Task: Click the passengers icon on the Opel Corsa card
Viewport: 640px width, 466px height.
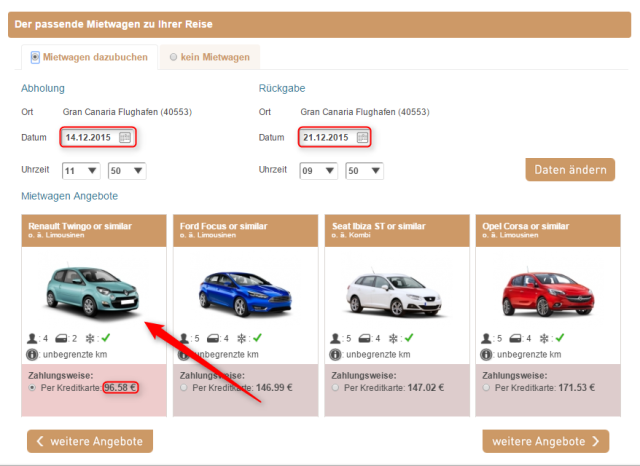Action: click(x=486, y=338)
